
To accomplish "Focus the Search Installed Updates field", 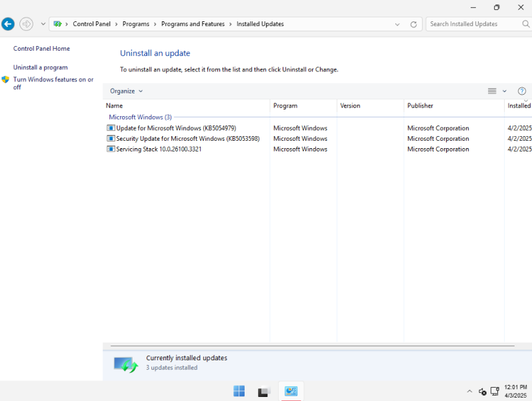I will coord(473,24).
